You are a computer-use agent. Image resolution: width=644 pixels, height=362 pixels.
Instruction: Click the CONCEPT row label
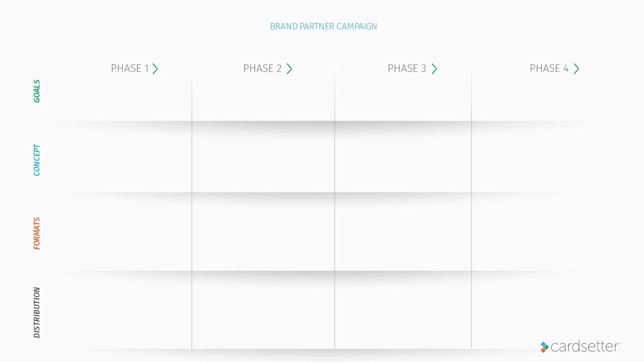click(37, 160)
